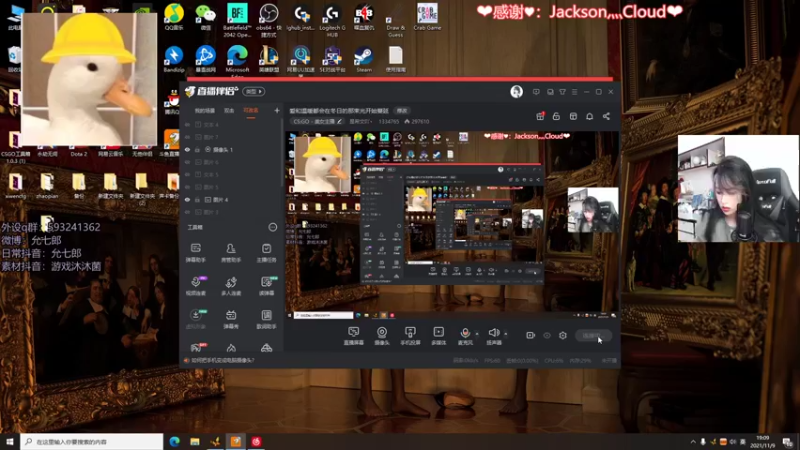The image size is (800, 450).
Task: Toggle visibility of 文本 5 source
Action: pos(187,174)
